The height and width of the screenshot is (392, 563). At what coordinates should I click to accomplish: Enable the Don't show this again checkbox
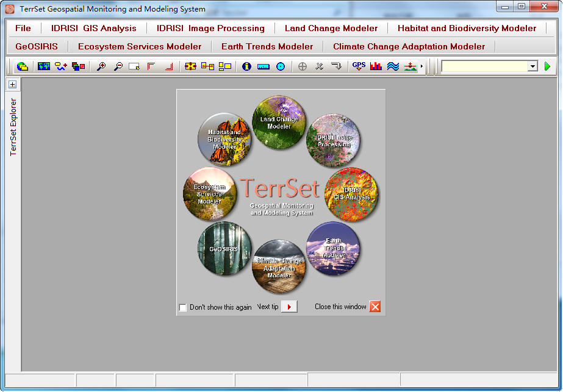tap(183, 307)
